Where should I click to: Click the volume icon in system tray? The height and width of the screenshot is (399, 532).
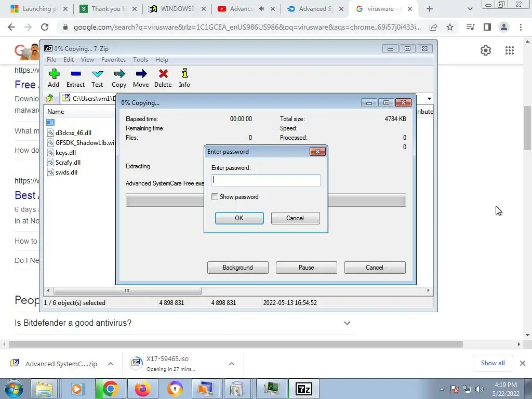480,389
